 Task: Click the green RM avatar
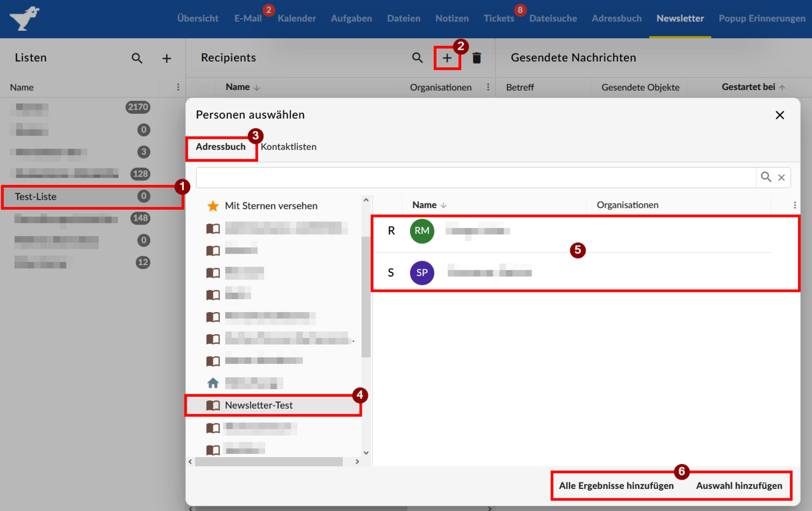click(422, 231)
